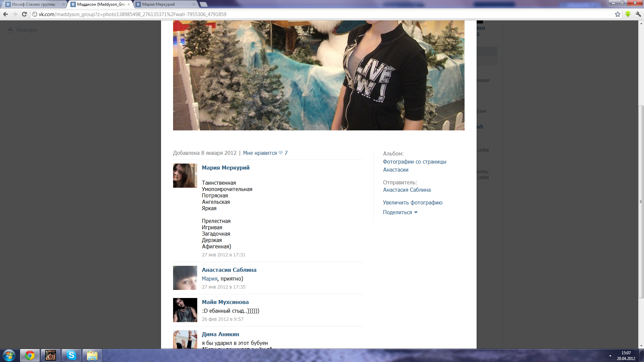Click the vertical page scrollbar thumb

click(641, 201)
